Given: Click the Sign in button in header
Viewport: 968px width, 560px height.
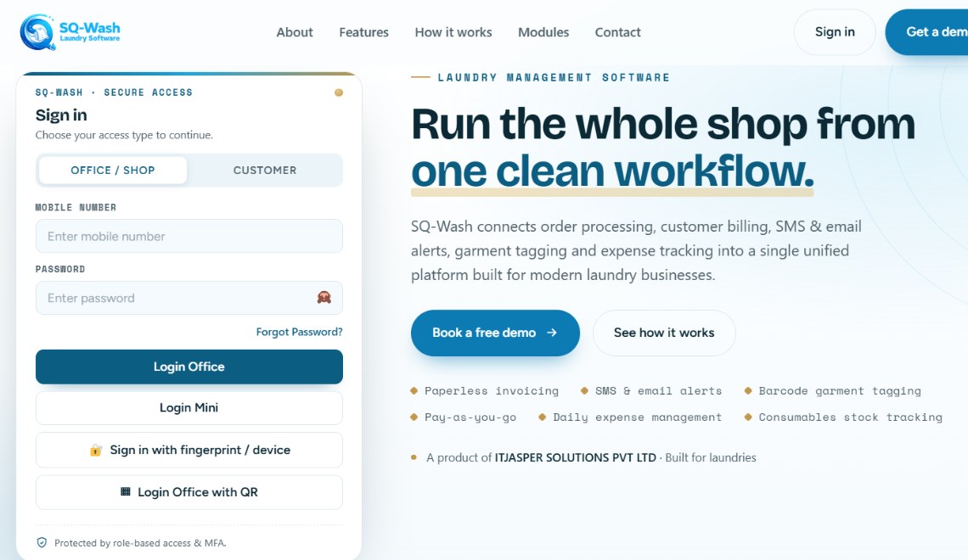Looking at the screenshot, I should pos(835,32).
